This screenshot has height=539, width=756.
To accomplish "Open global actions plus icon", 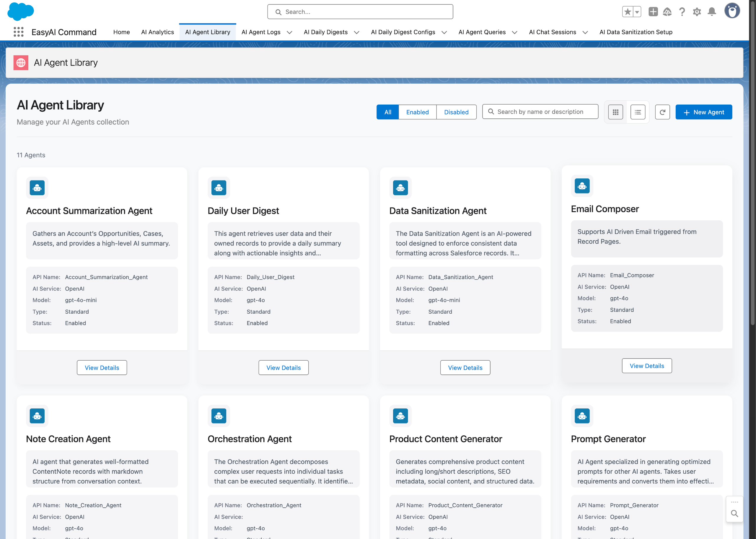I will point(653,12).
